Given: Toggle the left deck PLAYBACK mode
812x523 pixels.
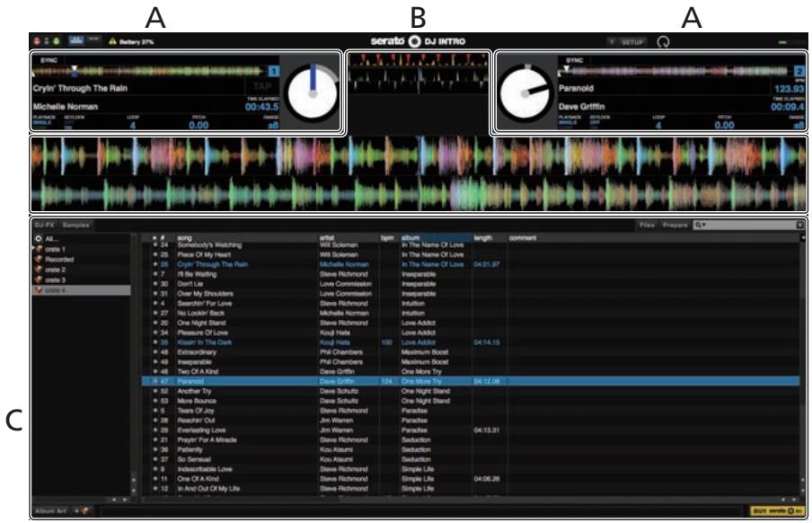Looking at the screenshot, I should [x=43, y=121].
